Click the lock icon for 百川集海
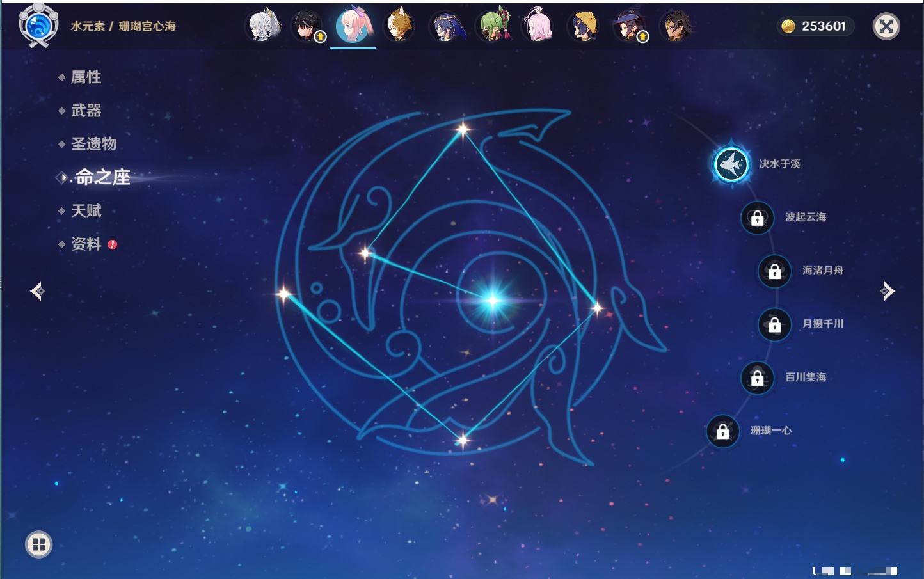The image size is (924, 579). coord(757,378)
